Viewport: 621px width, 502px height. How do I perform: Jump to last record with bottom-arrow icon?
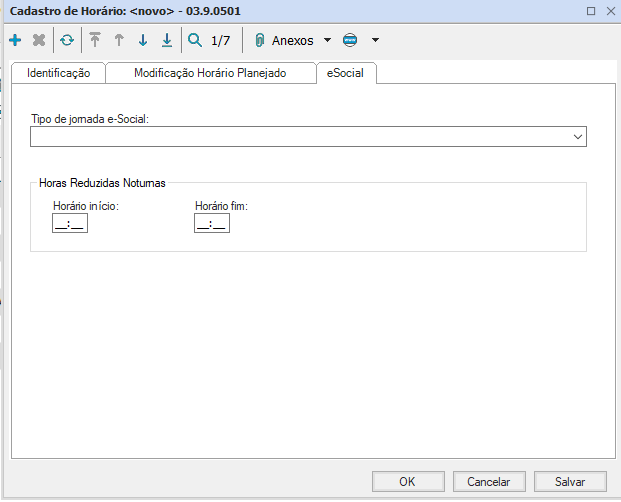tap(167, 41)
